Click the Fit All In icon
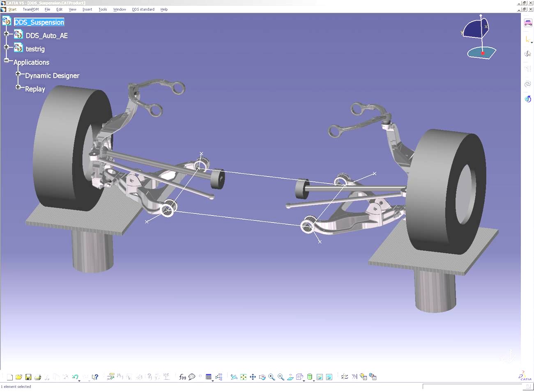Viewport: 534px width, 392px height. click(x=244, y=377)
